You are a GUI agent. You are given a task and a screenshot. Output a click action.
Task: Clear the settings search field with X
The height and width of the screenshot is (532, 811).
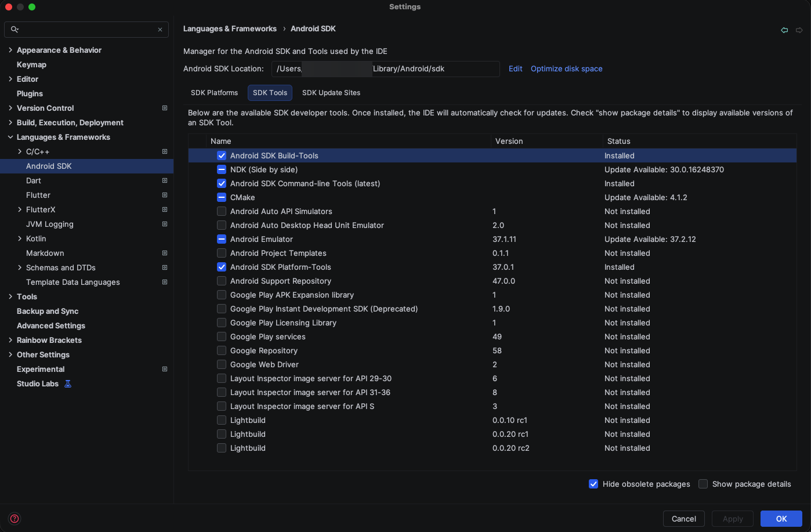click(160, 30)
